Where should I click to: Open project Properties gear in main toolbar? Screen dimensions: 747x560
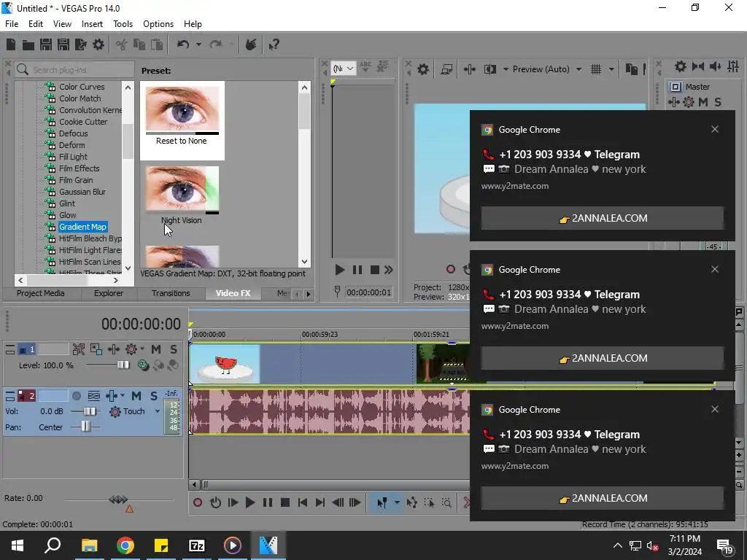[98, 44]
